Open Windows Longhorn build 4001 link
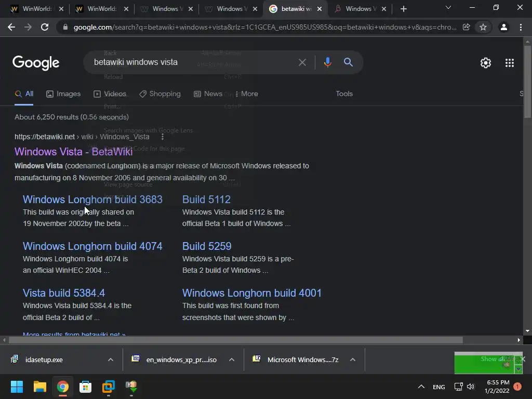This screenshot has width=532, height=399. pos(252,293)
